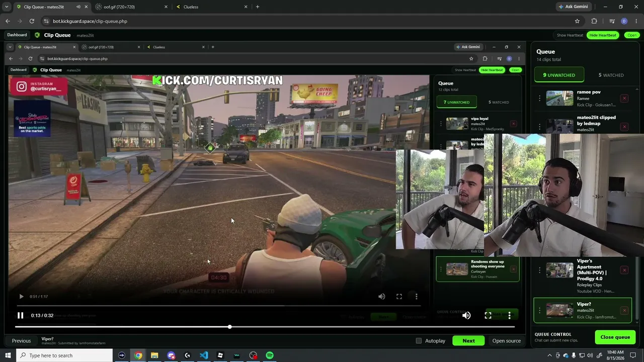Click the Ask Gemini button
This screenshot has width=644, height=362.
click(573, 7)
